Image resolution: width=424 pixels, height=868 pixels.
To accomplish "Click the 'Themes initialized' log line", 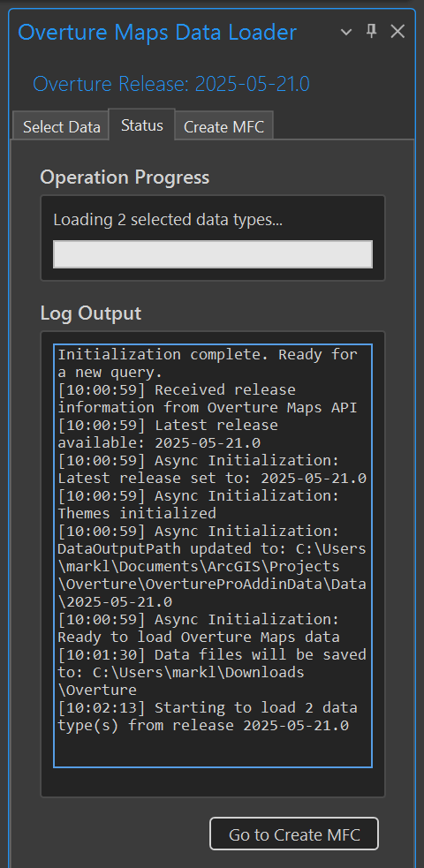I will [198, 503].
